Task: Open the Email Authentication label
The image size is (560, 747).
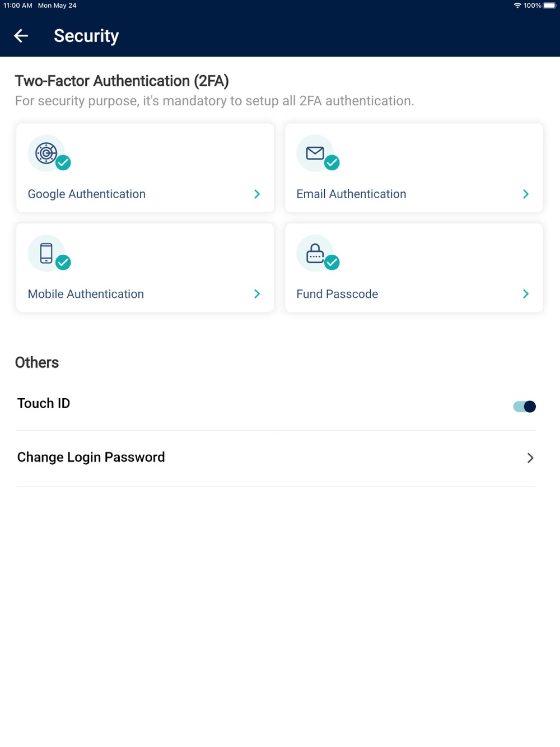Action: pyautogui.click(x=352, y=194)
